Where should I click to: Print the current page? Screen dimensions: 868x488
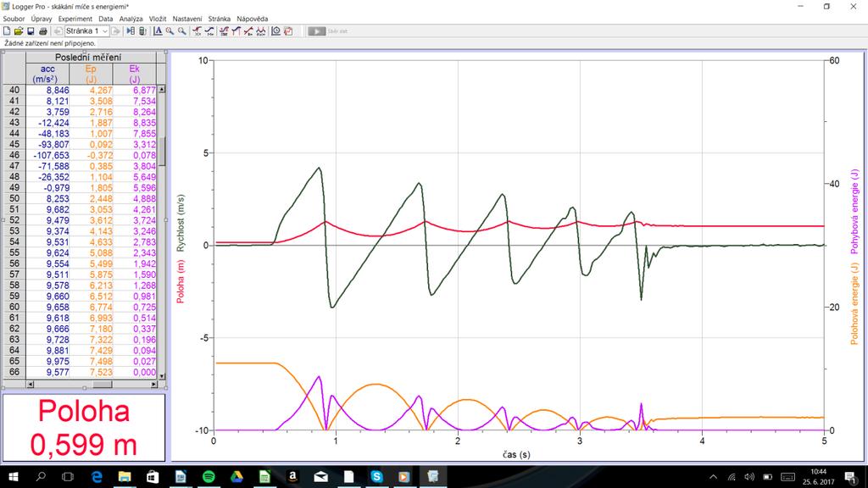42,31
